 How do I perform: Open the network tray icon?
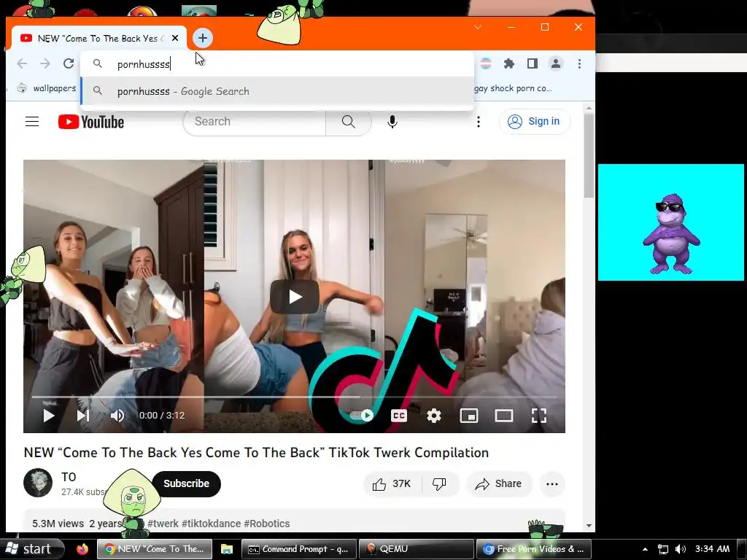662,549
